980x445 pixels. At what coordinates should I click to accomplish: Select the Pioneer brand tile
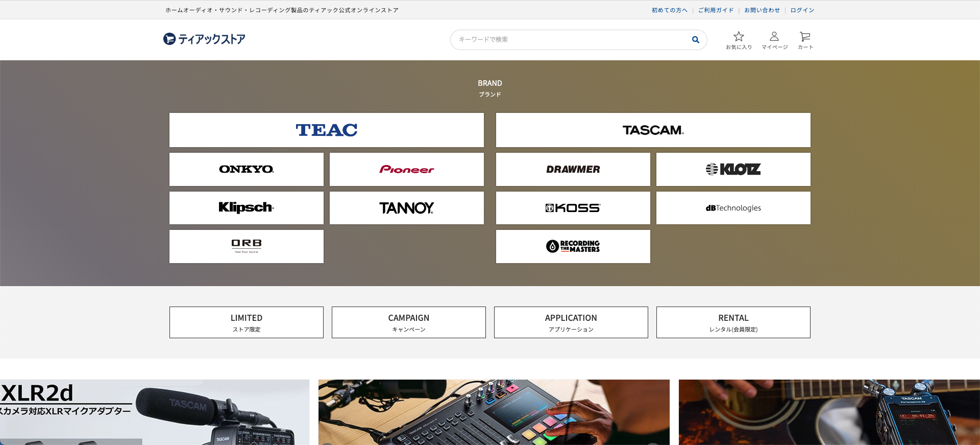[x=407, y=169]
